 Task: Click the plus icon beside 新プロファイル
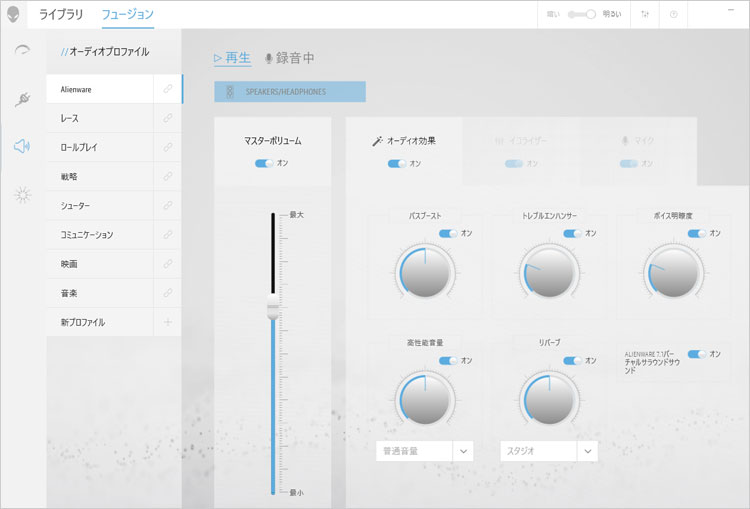[x=168, y=322]
